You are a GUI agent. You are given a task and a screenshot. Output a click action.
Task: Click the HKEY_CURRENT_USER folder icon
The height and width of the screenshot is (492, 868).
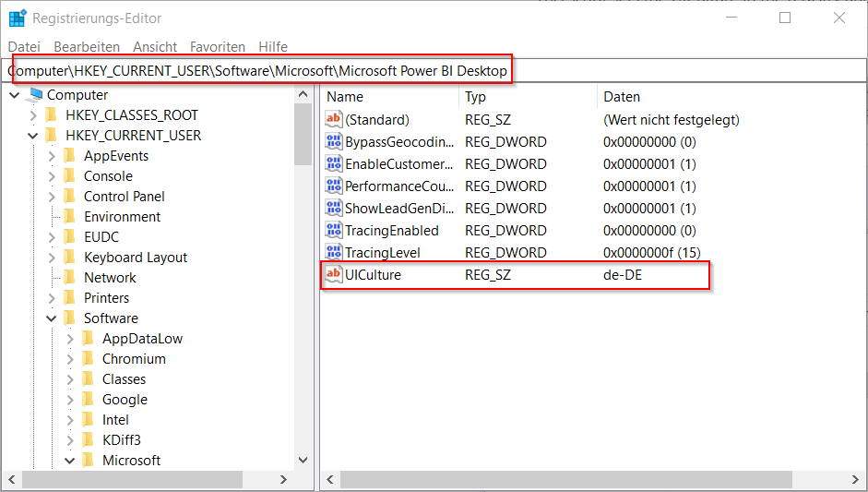click(x=52, y=135)
